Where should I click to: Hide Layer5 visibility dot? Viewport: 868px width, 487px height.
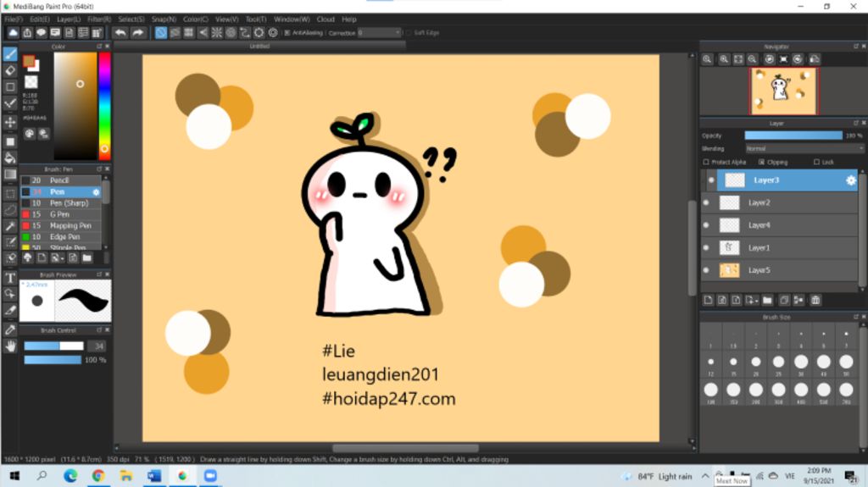click(706, 270)
